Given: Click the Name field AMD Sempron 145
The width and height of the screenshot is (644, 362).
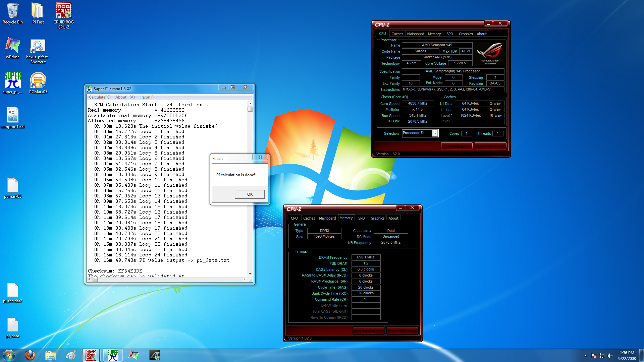Looking at the screenshot, I should tap(437, 45).
